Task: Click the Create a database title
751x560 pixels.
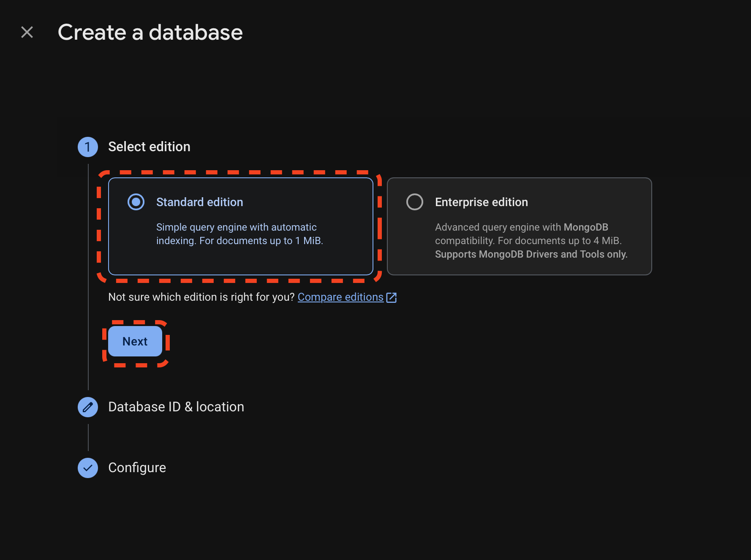Action: [150, 32]
